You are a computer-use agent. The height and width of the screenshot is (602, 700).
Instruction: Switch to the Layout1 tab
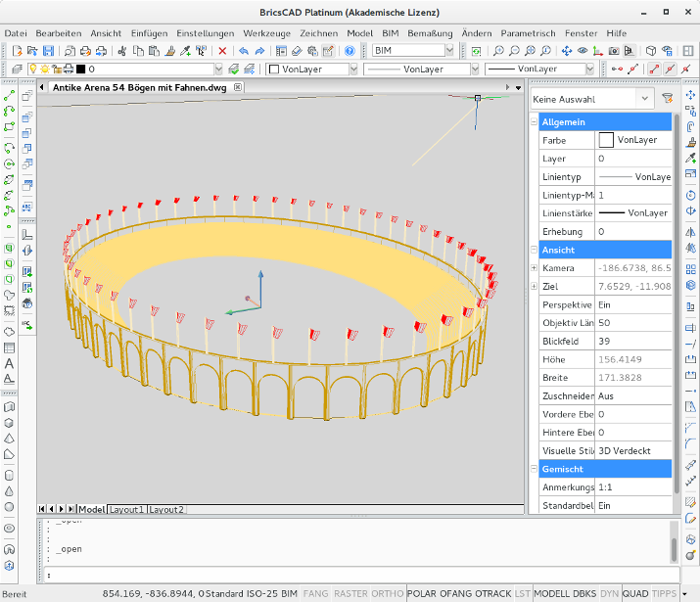point(126,510)
